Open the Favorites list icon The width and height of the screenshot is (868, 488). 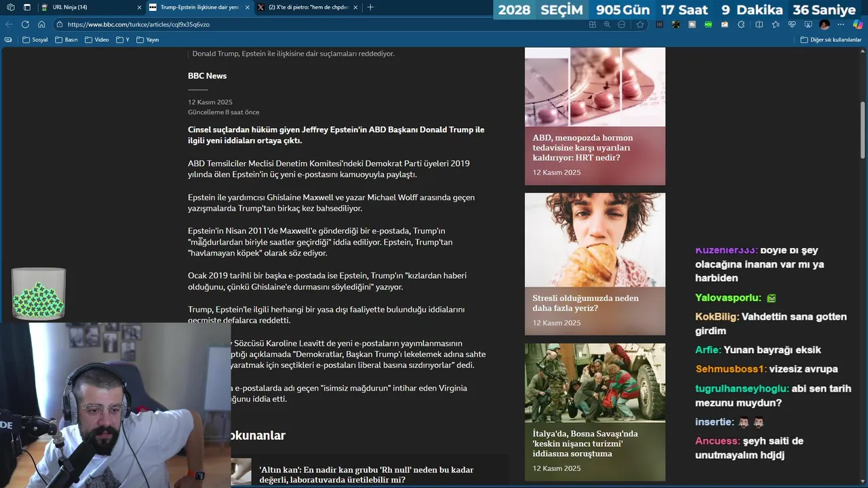pyautogui.click(x=775, y=24)
